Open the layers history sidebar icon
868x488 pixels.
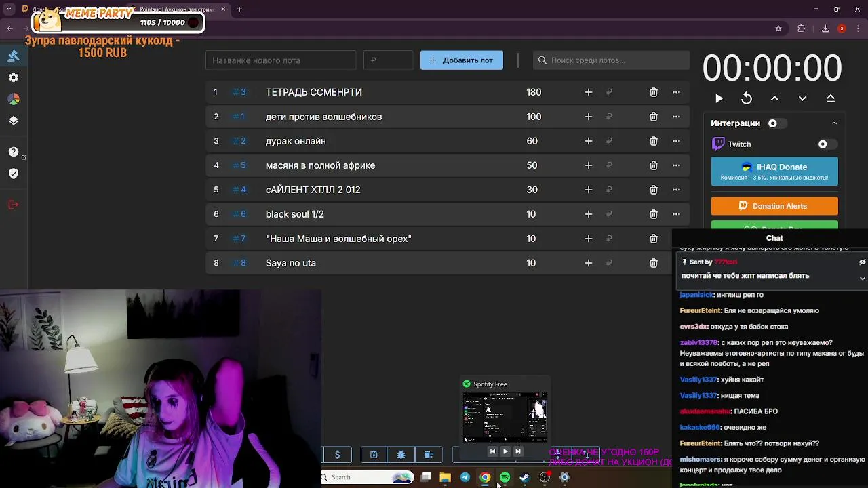point(14,121)
